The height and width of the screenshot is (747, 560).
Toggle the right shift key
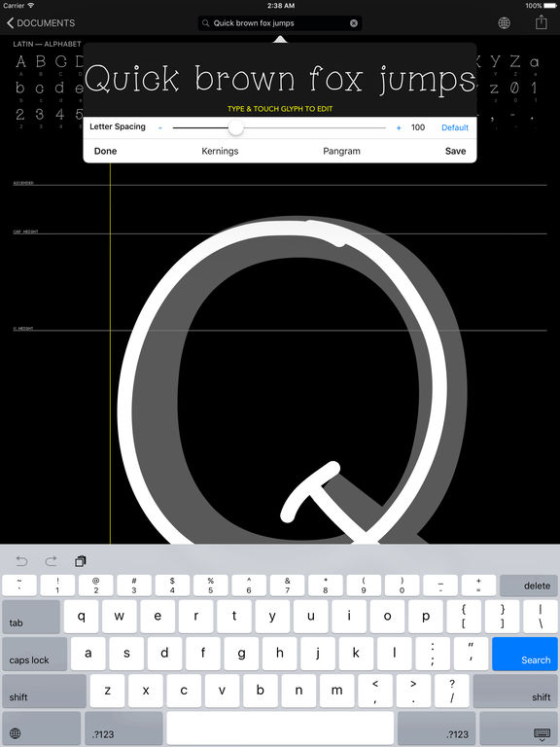(515, 691)
